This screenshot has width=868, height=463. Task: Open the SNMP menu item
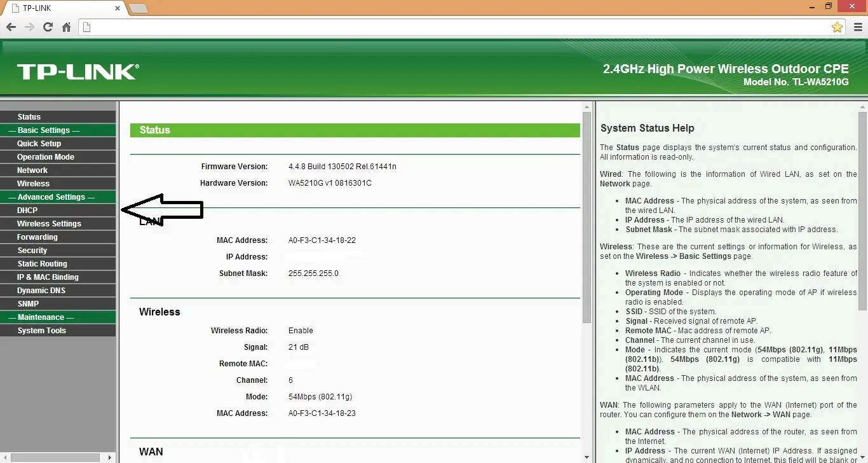point(58,304)
